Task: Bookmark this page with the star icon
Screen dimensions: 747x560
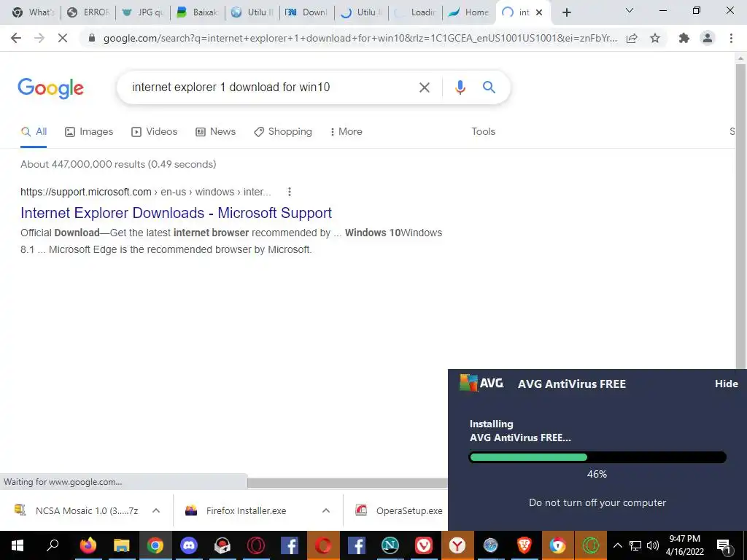Action: tap(655, 38)
